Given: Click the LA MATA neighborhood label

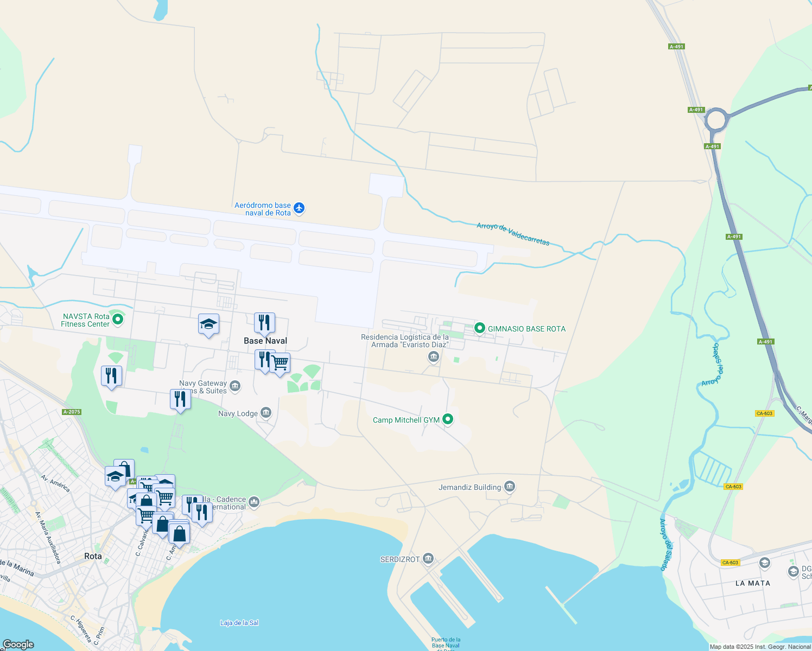Looking at the screenshot, I should coord(753,583).
